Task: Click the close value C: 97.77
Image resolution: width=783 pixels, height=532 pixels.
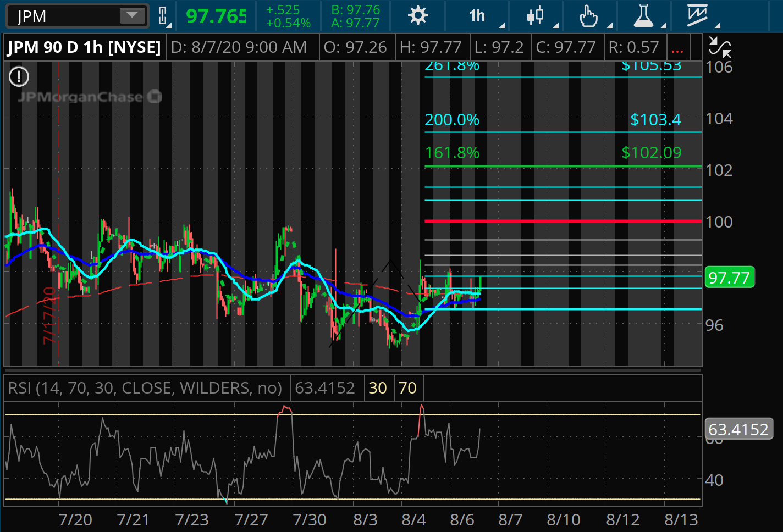Action: pos(566,47)
